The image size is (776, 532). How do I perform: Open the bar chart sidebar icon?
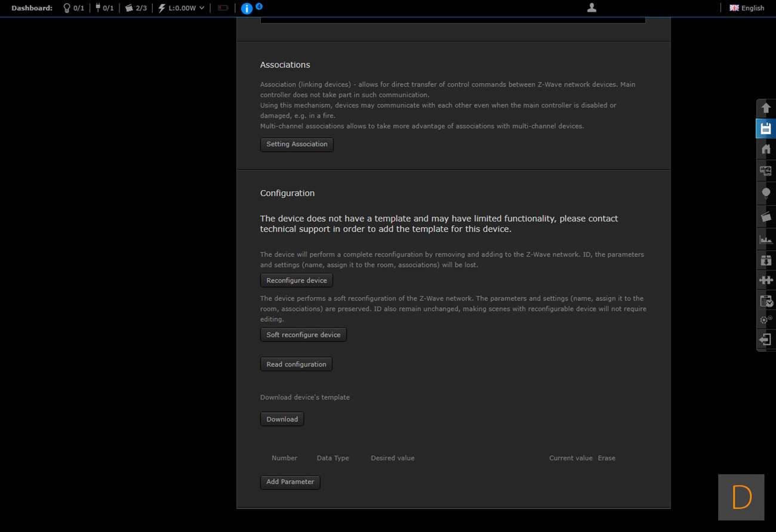[x=766, y=239]
